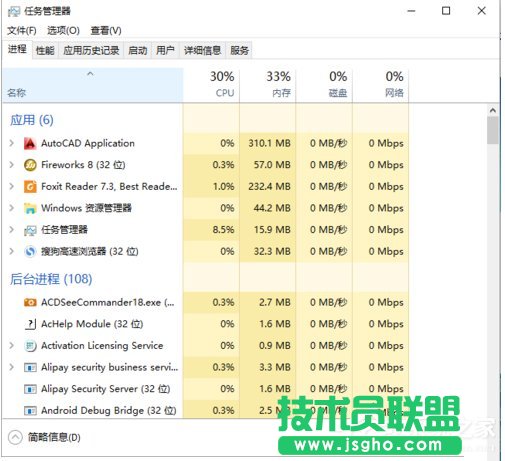Sort by the 网络 column header
This screenshot has height=461, width=505.
(x=381, y=85)
